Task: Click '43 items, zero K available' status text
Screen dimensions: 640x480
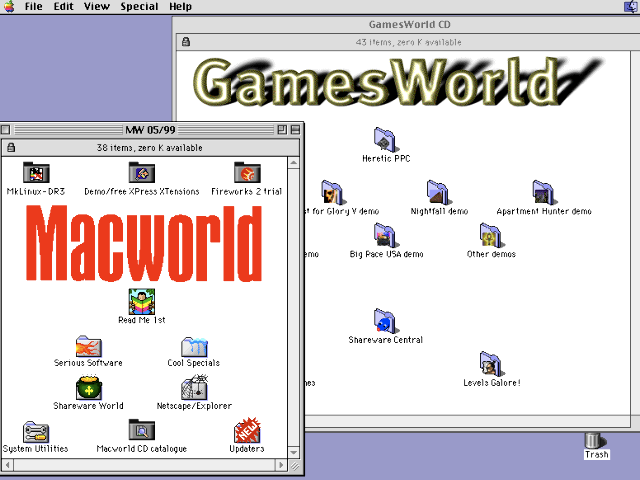Action: pyautogui.click(x=409, y=42)
